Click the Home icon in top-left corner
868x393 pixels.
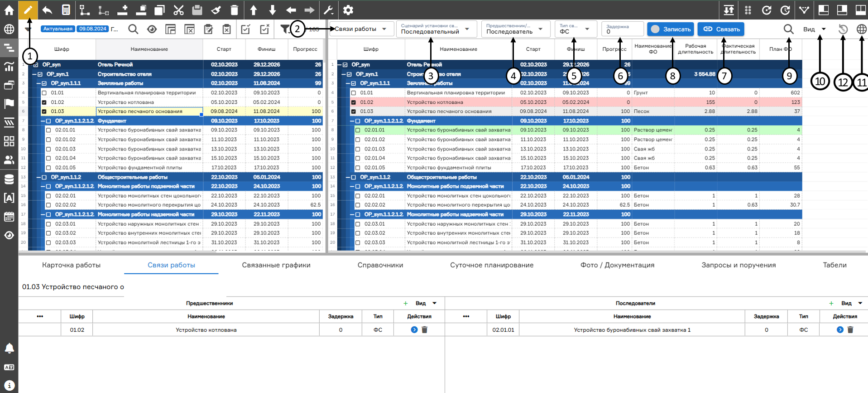click(9, 10)
